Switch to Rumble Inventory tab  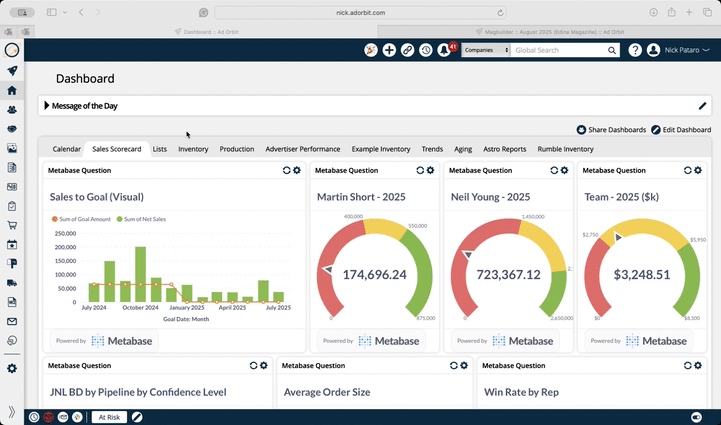click(565, 149)
